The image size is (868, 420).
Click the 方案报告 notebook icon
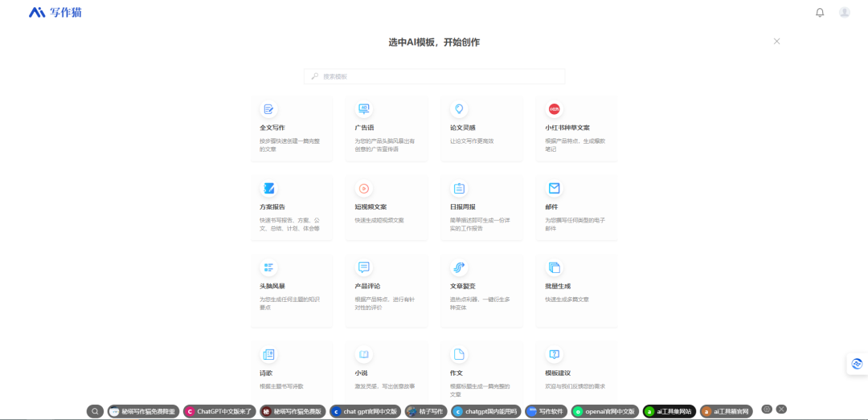pos(268,189)
